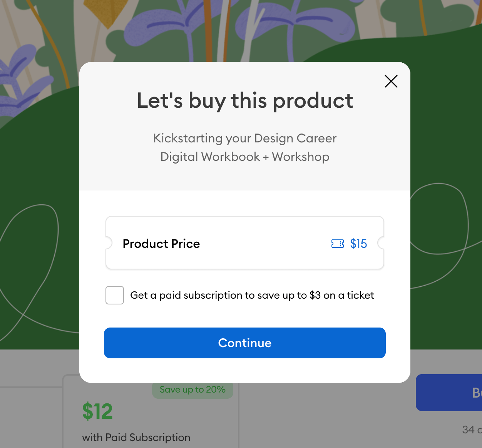Click the Product Price label
482x448 pixels.
[x=161, y=244]
